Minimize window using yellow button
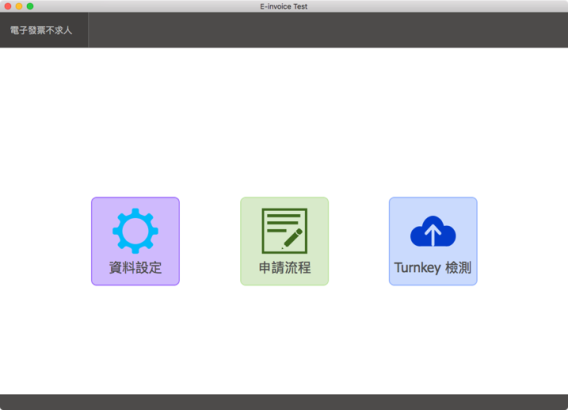 tap(19, 6)
